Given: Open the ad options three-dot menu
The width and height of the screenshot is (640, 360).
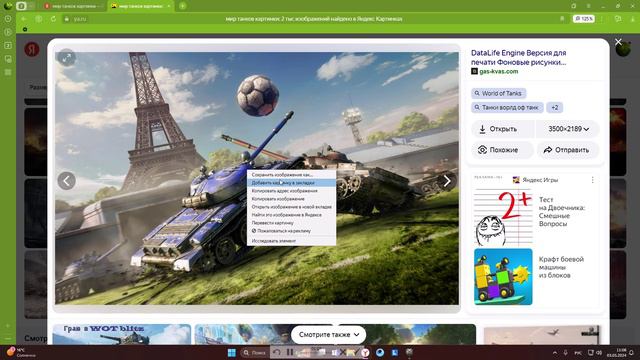Looking at the screenshot, I should [592, 180].
